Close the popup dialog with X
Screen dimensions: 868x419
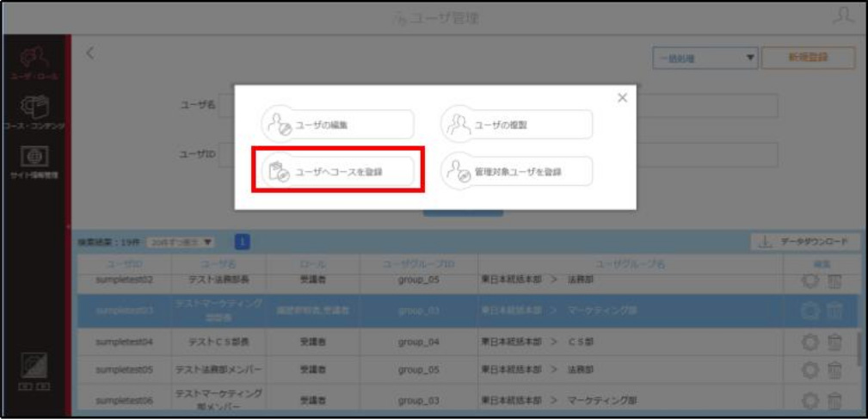click(x=622, y=98)
